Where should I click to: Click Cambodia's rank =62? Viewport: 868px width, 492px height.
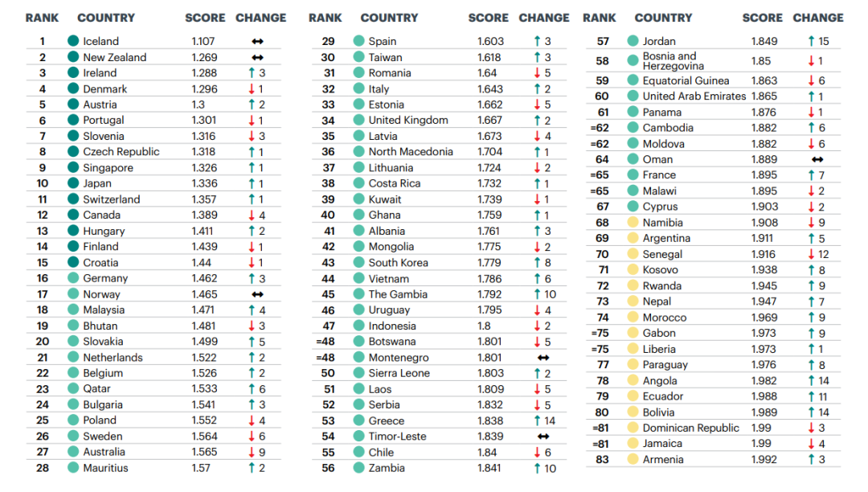600,128
